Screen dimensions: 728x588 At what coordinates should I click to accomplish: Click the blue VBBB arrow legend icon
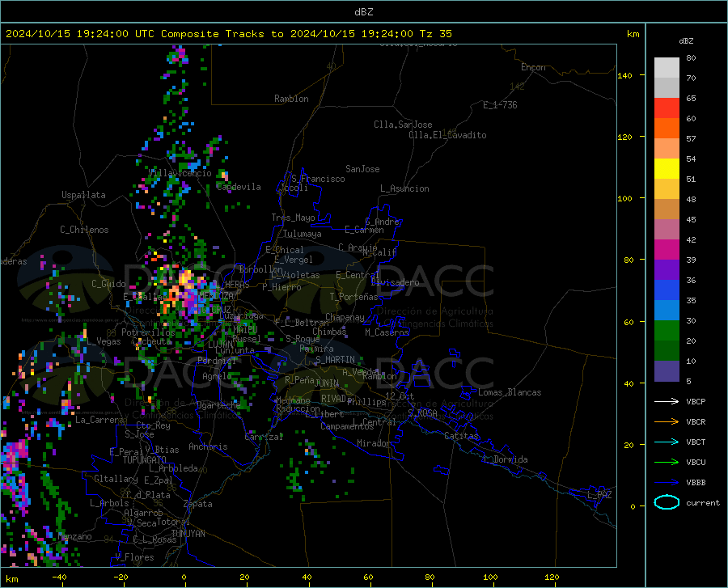[667, 483]
